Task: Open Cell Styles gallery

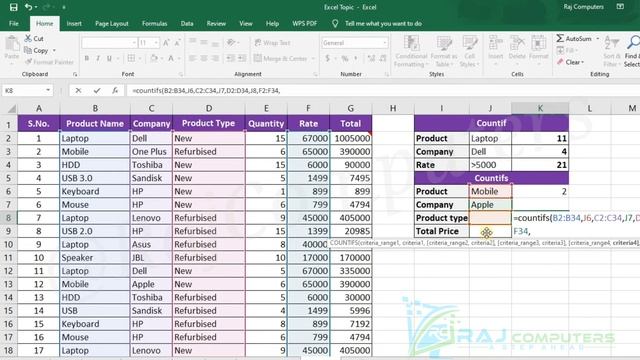Action: (x=469, y=51)
